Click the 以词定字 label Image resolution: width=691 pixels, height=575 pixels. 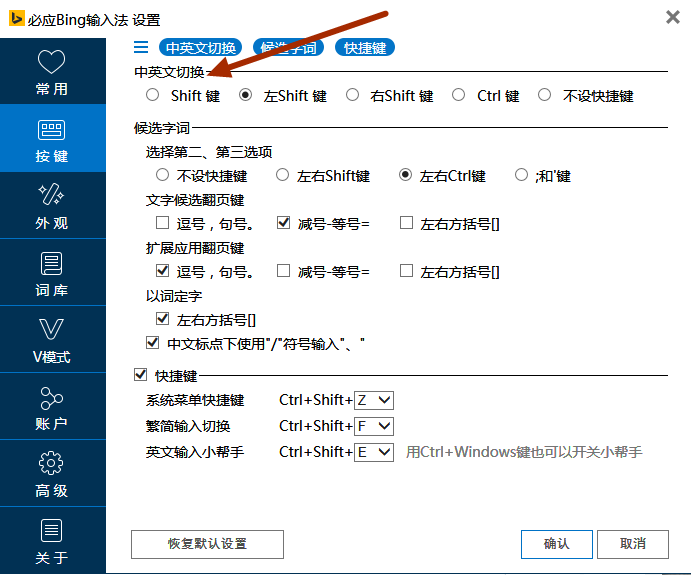click(174, 296)
